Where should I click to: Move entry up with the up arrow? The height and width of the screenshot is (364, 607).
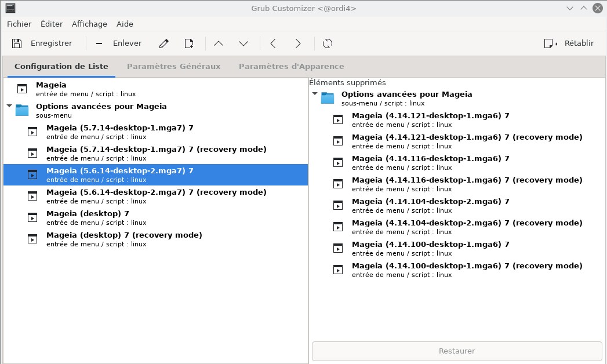pos(219,43)
